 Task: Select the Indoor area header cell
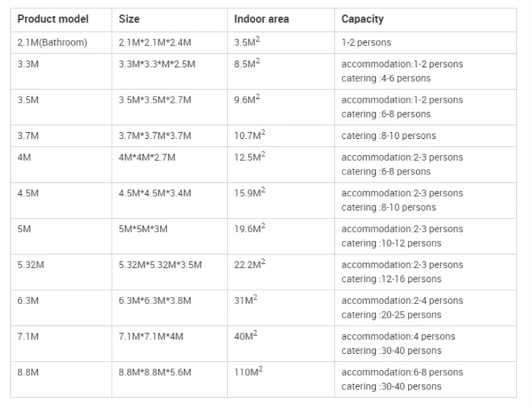click(261, 19)
